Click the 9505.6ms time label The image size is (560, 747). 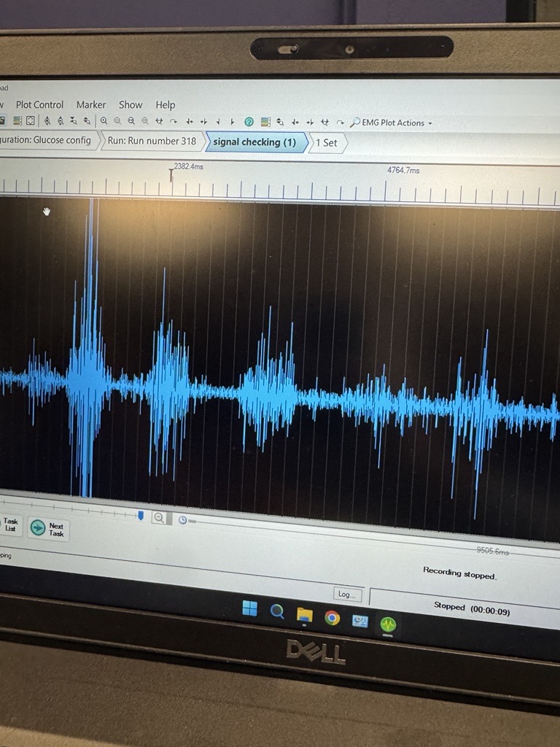pyautogui.click(x=493, y=551)
